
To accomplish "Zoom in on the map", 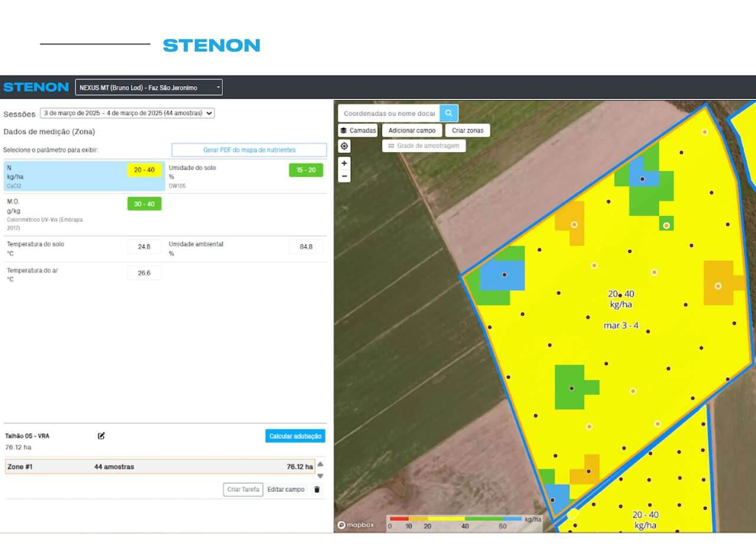I will tap(344, 163).
